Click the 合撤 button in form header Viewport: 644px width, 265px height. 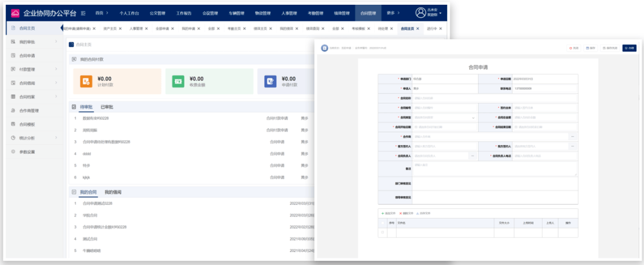pos(628,48)
